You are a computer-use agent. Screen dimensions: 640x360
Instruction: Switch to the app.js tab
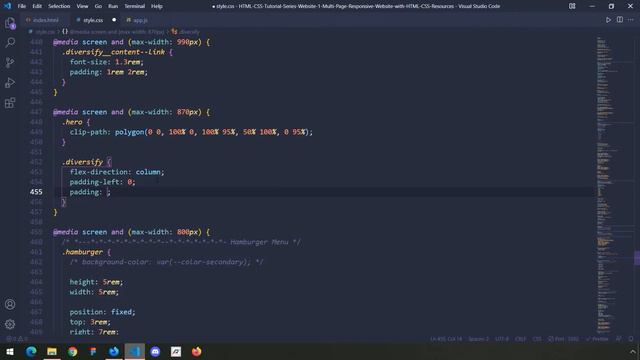pyautogui.click(x=137, y=20)
